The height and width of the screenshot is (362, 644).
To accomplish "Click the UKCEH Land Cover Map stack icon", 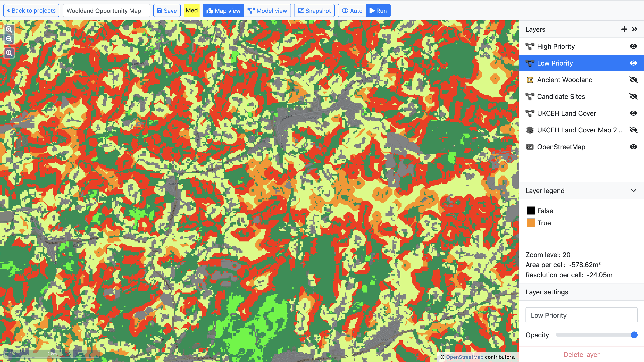I will click(530, 130).
